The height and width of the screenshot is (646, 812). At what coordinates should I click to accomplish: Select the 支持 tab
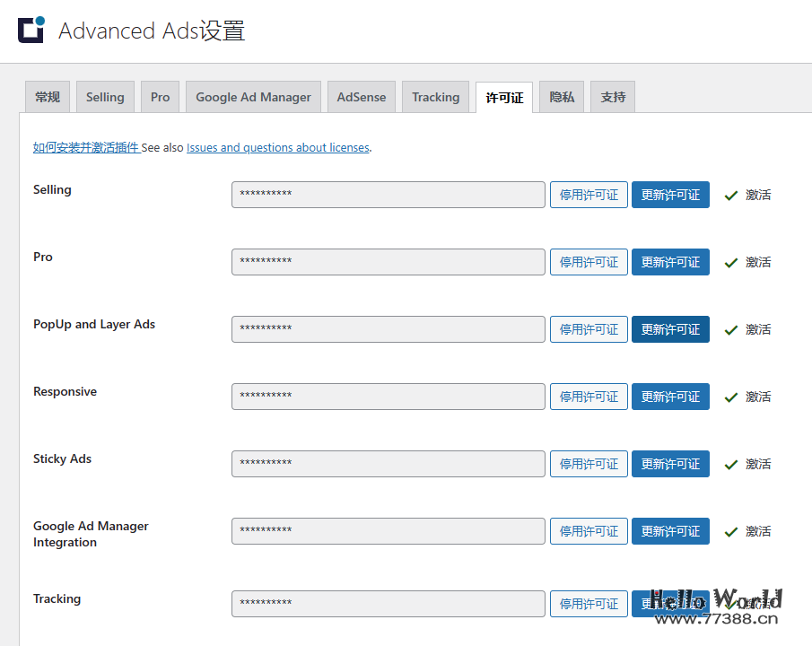tap(612, 97)
